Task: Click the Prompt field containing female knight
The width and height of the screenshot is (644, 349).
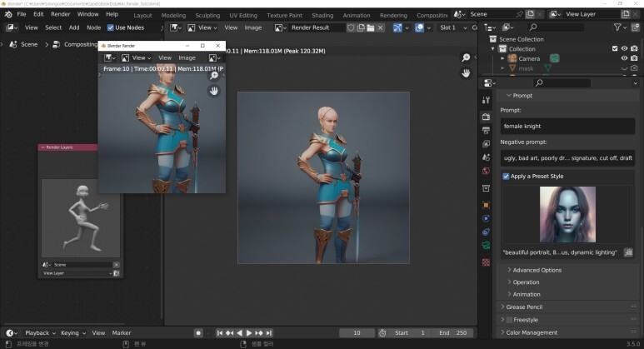Action: (x=567, y=126)
